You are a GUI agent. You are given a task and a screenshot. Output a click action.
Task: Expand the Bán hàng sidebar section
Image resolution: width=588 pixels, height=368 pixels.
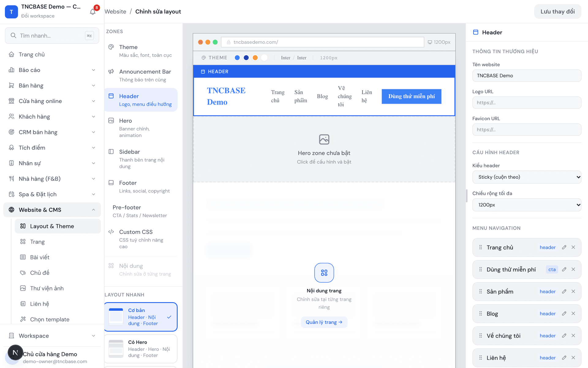52,86
